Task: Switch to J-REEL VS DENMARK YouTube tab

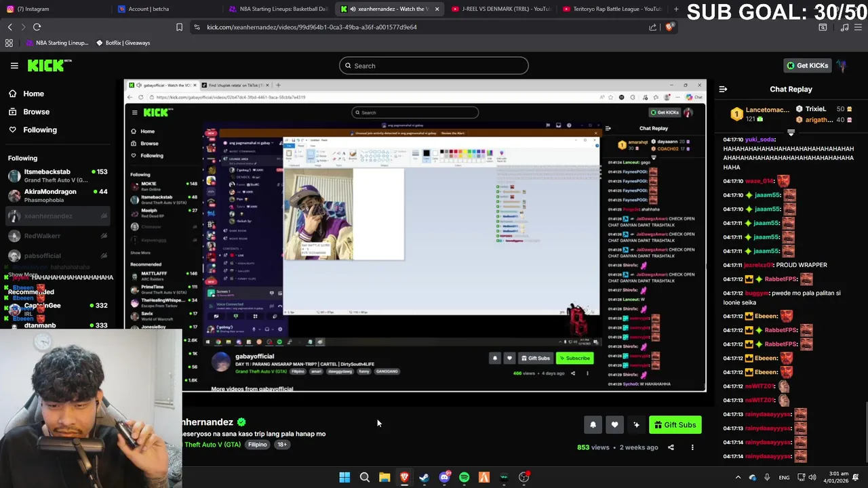Action: (500, 9)
